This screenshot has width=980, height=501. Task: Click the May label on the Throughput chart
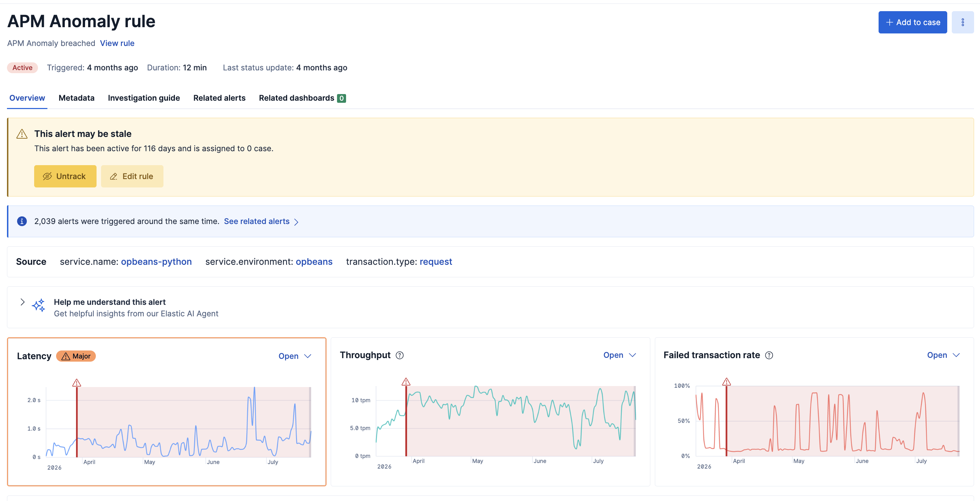[x=477, y=461]
